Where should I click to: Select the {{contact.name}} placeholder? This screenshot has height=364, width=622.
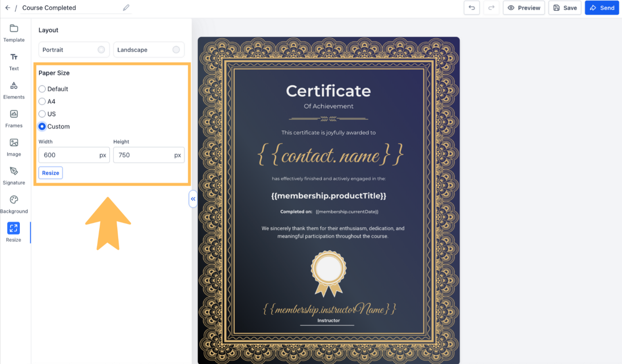click(x=330, y=155)
